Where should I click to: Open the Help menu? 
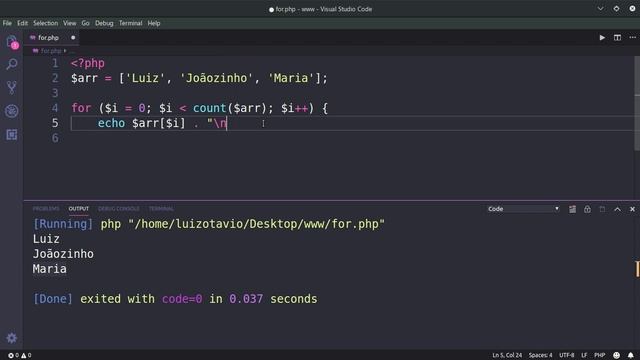pyautogui.click(x=154, y=23)
